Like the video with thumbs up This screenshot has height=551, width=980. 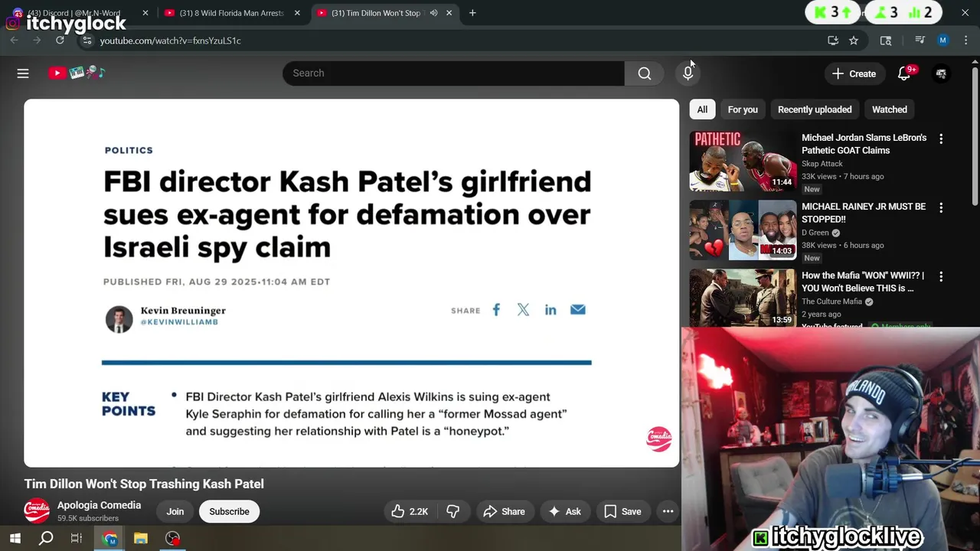point(410,511)
